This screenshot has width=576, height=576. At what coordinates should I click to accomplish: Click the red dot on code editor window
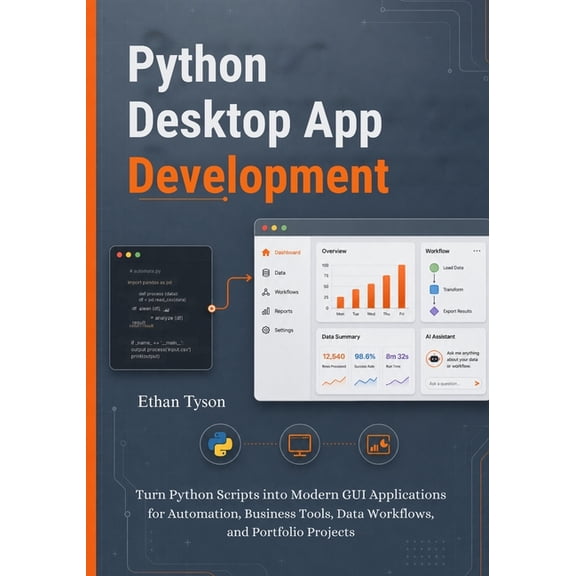119,255
